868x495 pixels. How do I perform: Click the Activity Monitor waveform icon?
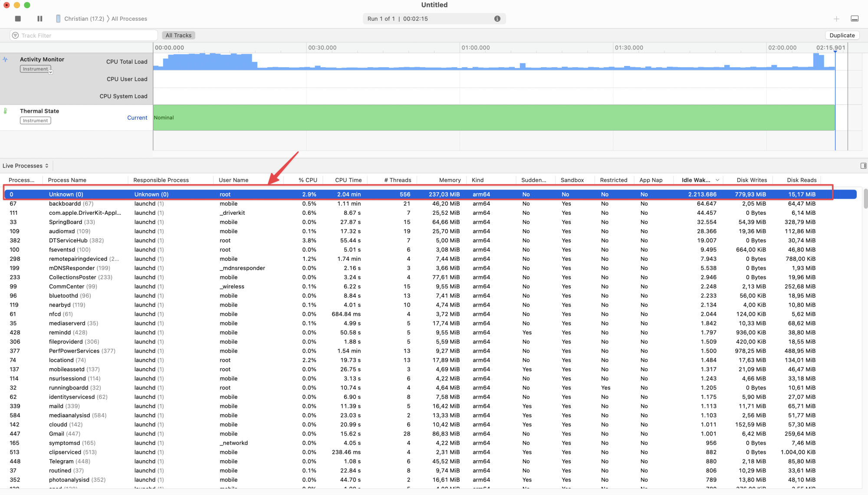[x=5, y=59]
